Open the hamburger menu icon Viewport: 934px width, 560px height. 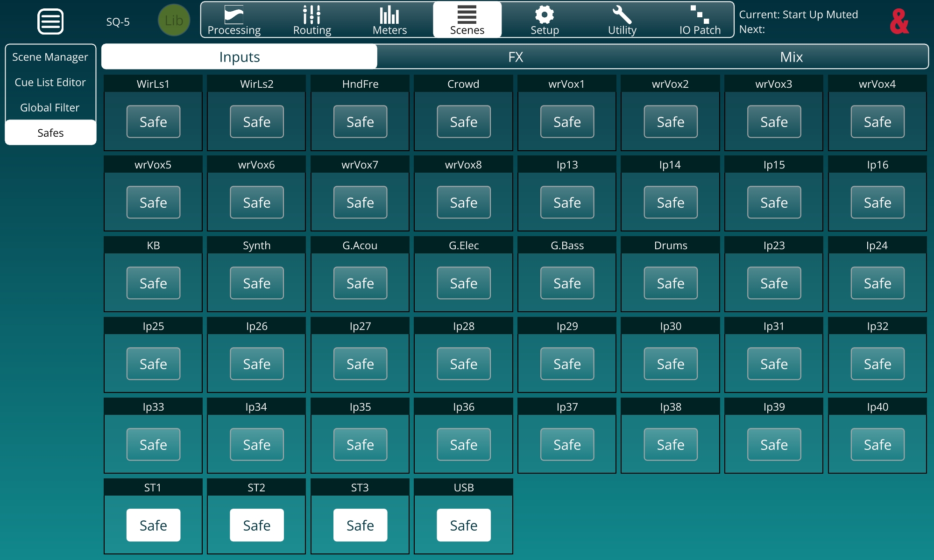click(50, 21)
